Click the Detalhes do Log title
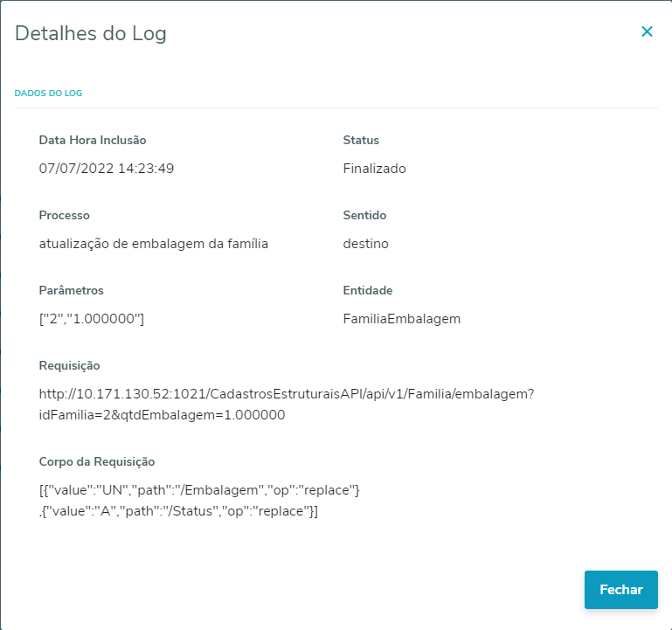This screenshot has width=672, height=630. [x=91, y=34]
